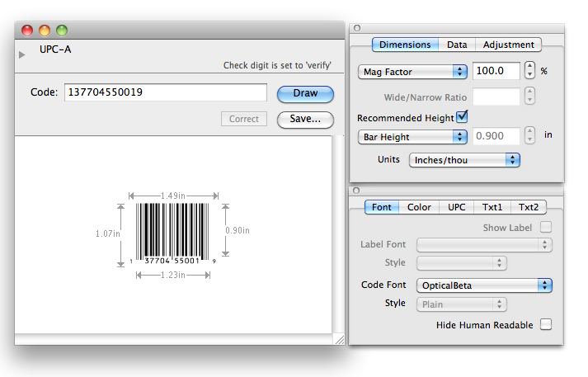Open the Label Font Style dropdown
588x377 pixels.
pos(462,263)
